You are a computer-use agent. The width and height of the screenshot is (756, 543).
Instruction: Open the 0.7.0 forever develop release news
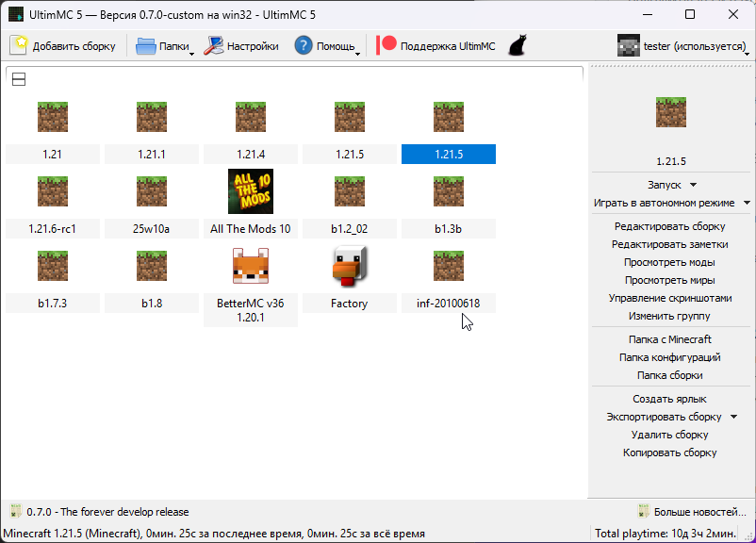tap(107, 512)
